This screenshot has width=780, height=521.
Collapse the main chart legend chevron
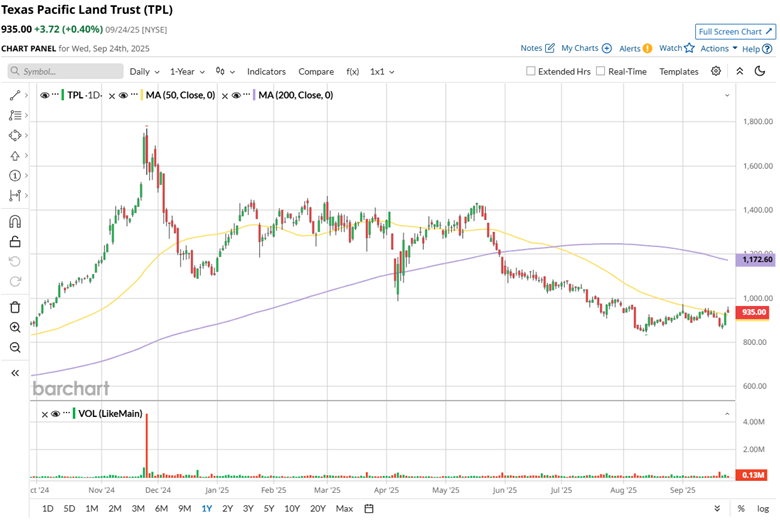[727, 95]
